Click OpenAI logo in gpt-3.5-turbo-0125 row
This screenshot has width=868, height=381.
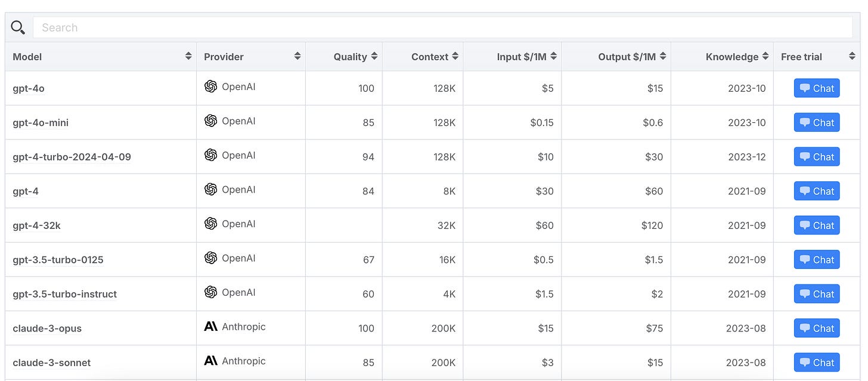click(x=210, y=258)
